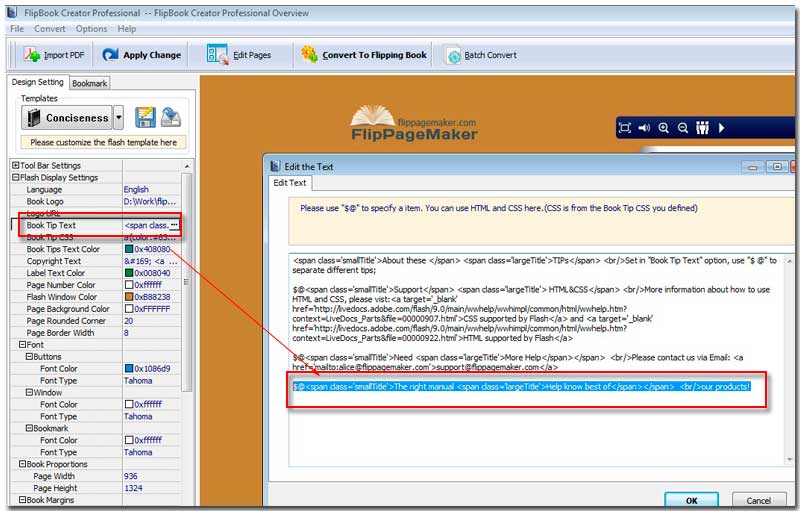Open Edit Pages from the toolbar

point(239,55)
